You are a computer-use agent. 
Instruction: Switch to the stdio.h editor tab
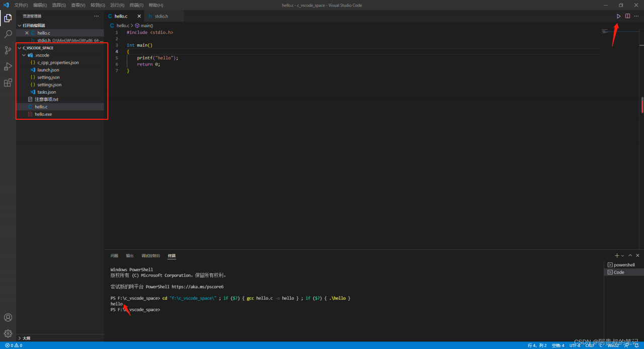(x=158, y=16)
